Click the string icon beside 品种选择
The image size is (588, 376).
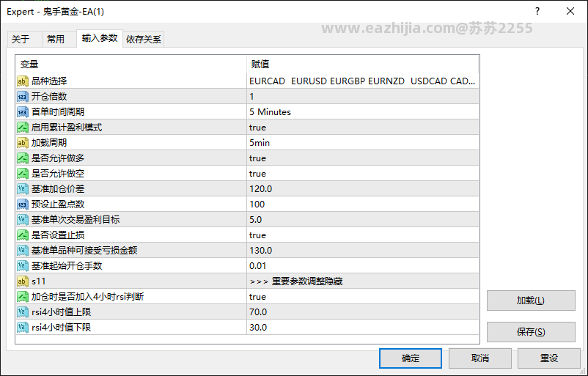(x=23, y=81)
